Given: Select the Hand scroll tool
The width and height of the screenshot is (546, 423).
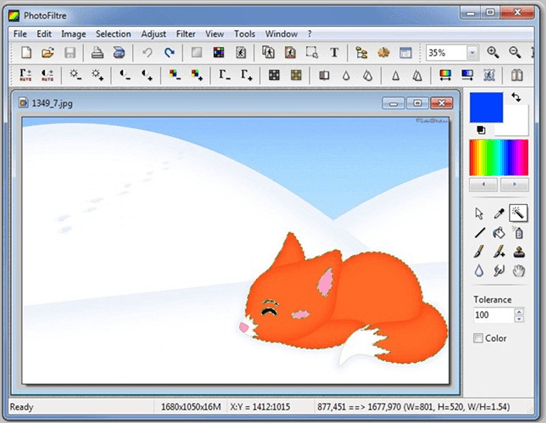Looking at the screenshot, I should (519, 271).
